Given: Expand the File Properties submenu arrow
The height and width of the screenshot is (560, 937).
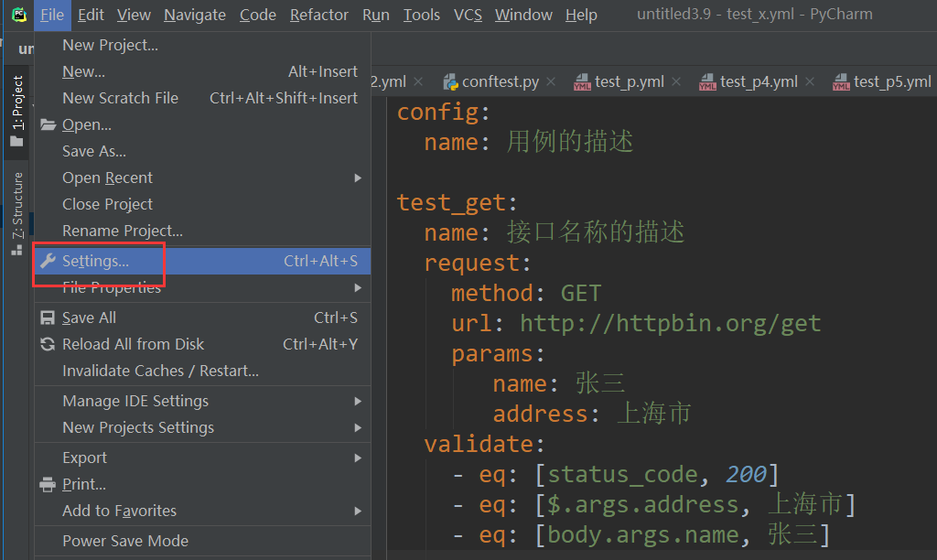Looking at the screenshot, I should (x=358, y=287).
